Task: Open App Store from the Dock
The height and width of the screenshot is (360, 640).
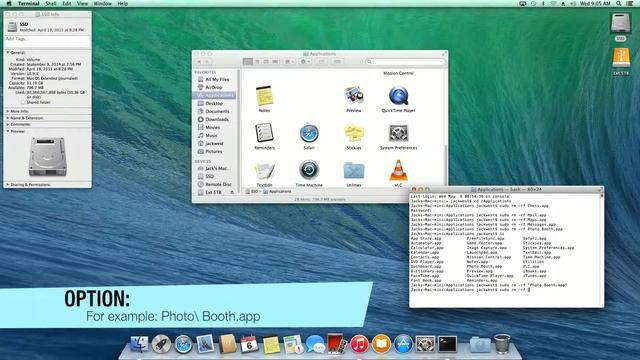Action: [403, 344]
